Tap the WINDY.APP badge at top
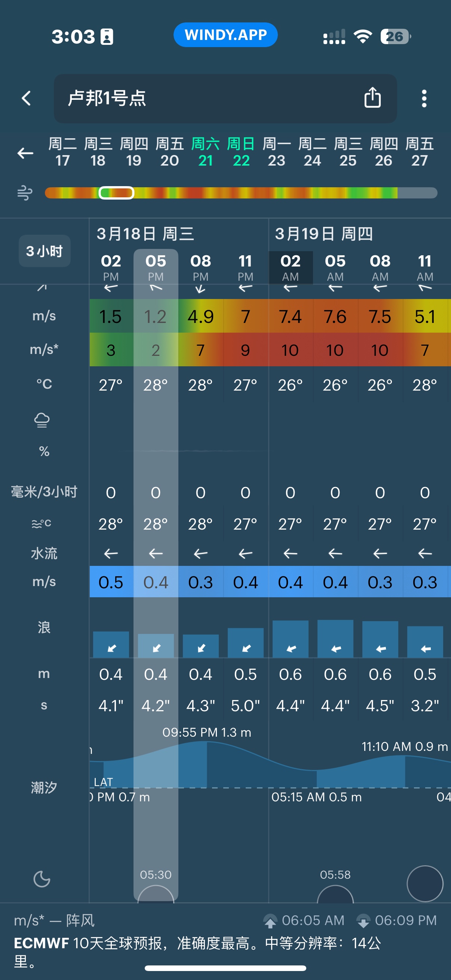The height and width of the screenshot is (980, 451). [225, 35]
